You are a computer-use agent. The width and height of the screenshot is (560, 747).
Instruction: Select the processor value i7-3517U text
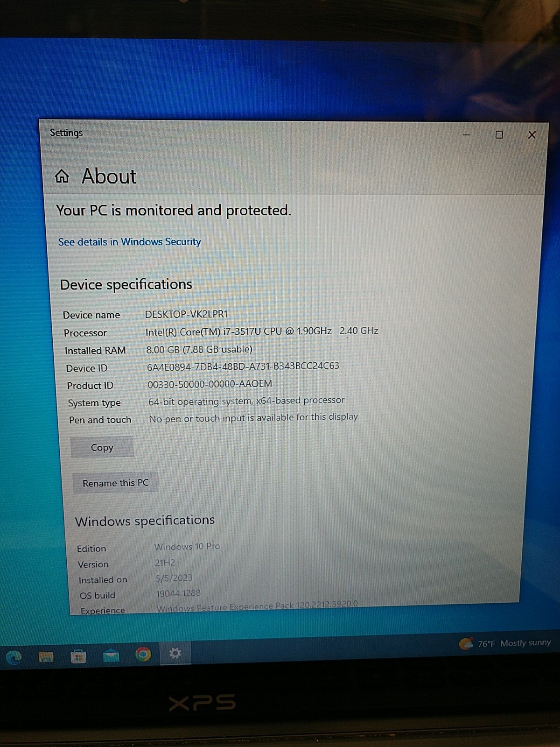pyautogui.click(x=262, y=331)
